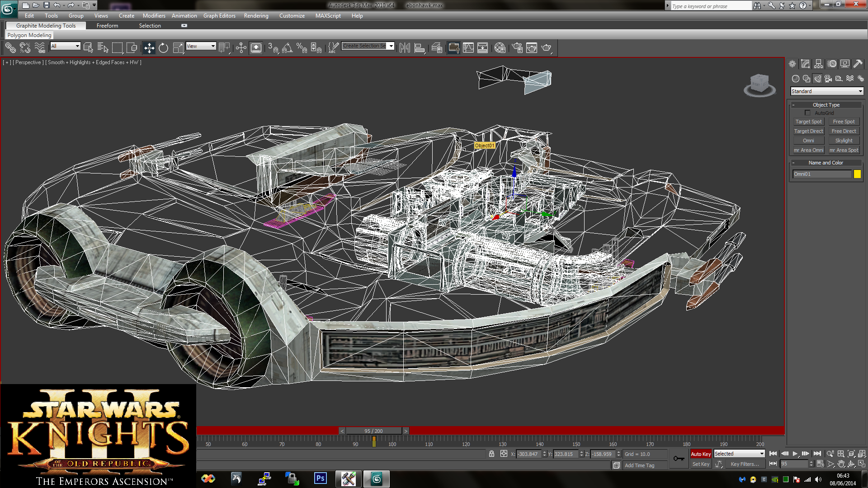Toggle the Selection Lock padlock
This screenshot has width=868, height=488.
click(x=491, y=454)
